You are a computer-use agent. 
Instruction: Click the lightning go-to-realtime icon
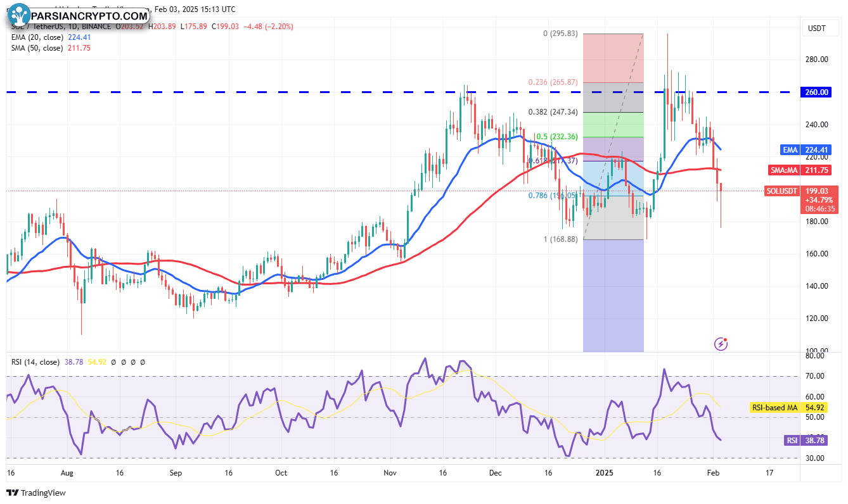(x=721, y=344)
